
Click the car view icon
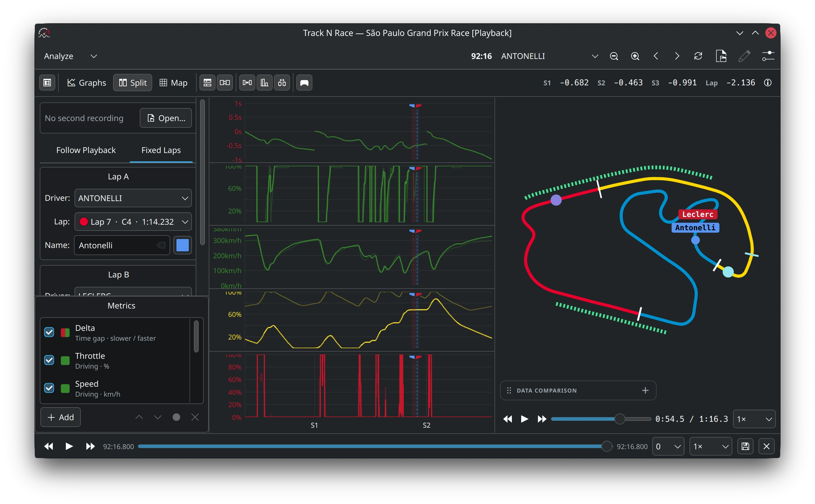304,83
